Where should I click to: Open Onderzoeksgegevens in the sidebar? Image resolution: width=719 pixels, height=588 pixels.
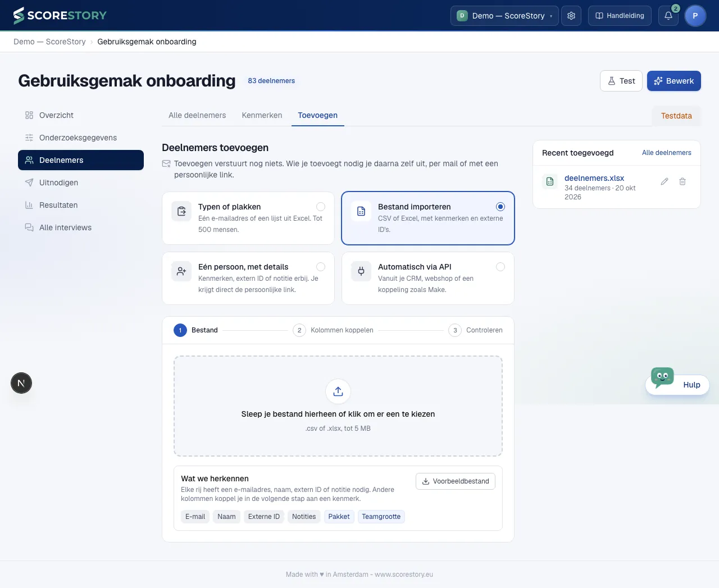pos(81,138)
